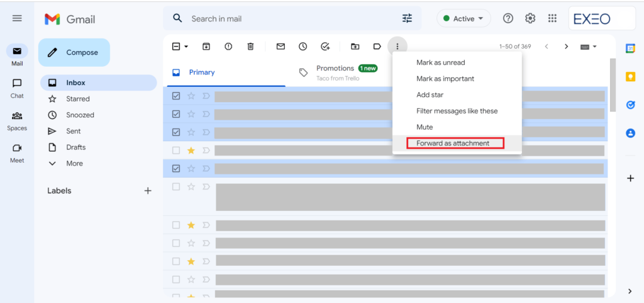Go to next page of emails
This screenshot has height=303, width=644.
point(567,47)
